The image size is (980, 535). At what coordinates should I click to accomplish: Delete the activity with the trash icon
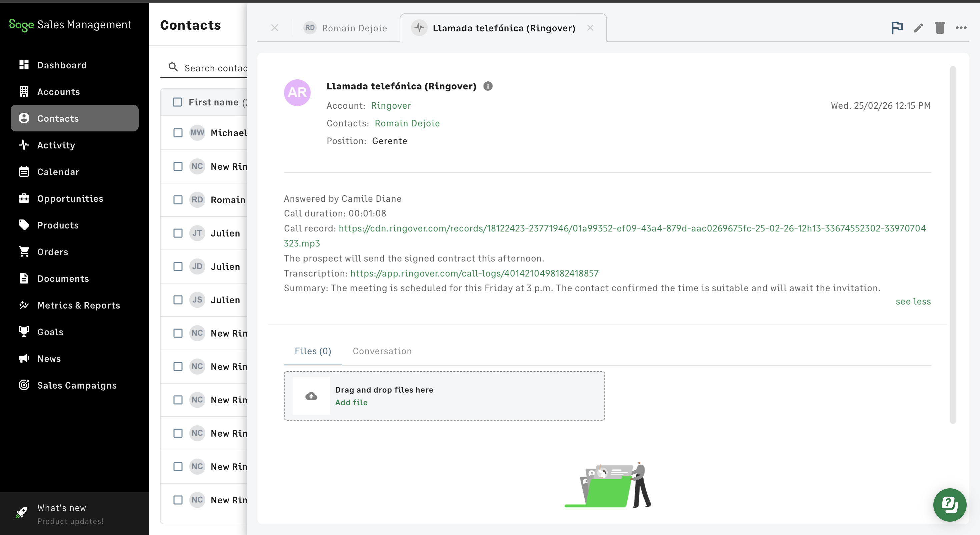coord(940,28)
